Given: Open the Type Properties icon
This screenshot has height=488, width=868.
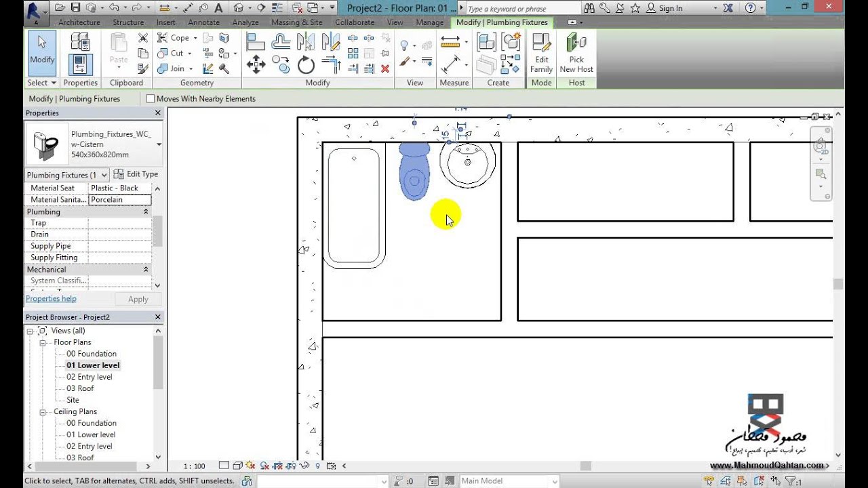Looking at the screenshot, I should pos(80,42).
